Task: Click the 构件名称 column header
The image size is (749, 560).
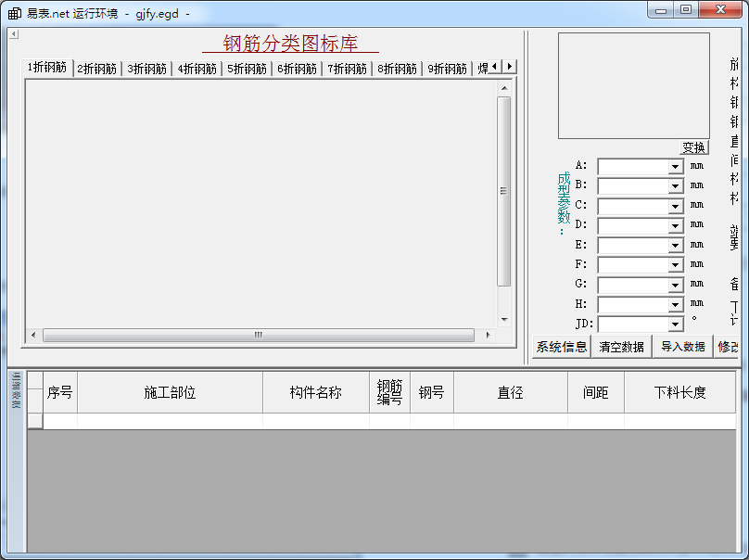Action: tap(316, 392)
